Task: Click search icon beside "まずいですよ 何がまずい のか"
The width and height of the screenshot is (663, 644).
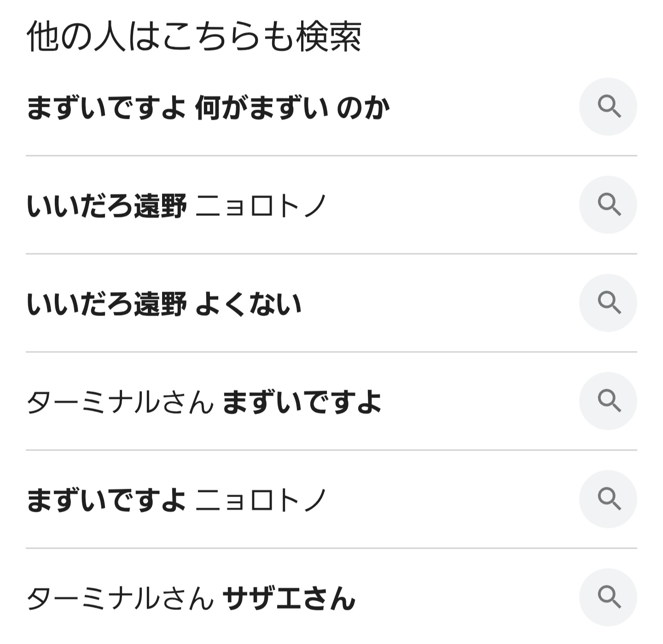Action: click(608, 107)
